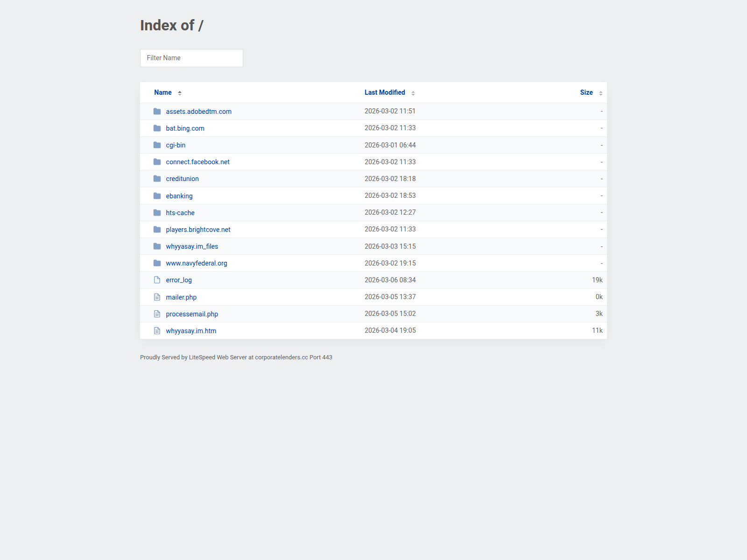The image size is (747, 560).
Task: Click the Filter Name input field
Action: coord(191,58)
